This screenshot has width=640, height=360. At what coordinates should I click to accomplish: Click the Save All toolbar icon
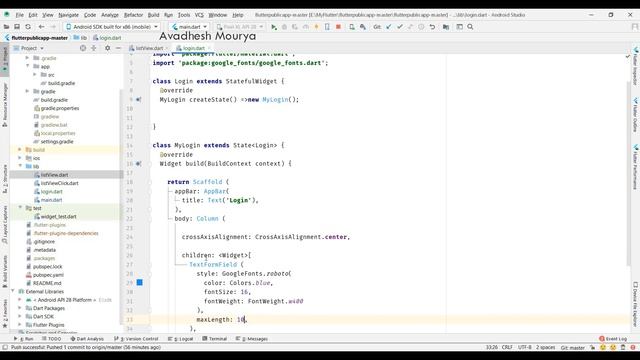tap(17, 27)
